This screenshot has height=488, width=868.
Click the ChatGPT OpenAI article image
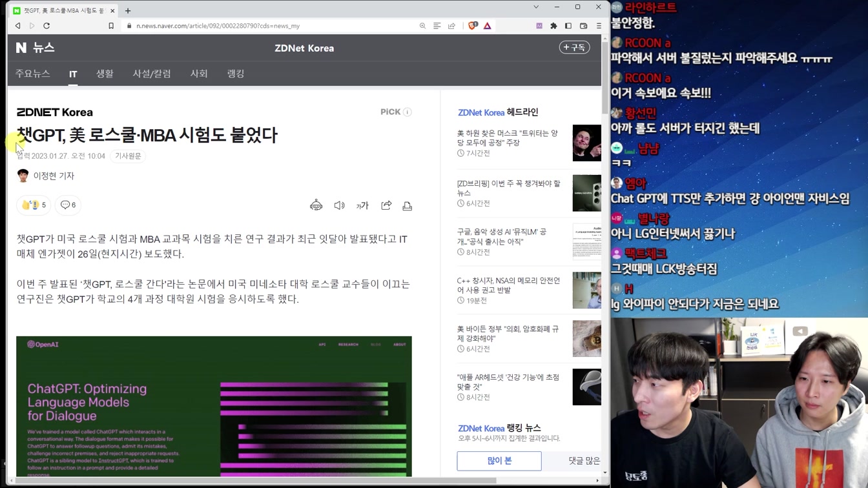point(214,406)
